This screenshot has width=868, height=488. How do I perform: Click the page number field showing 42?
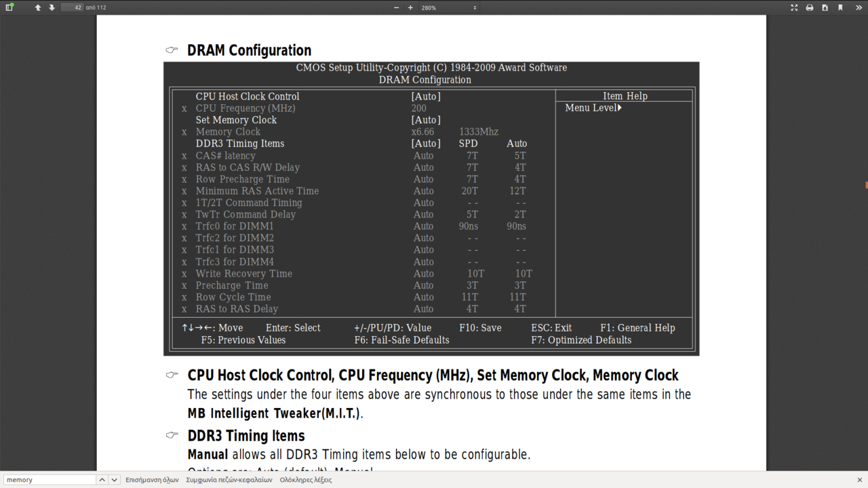coord(72,7)
